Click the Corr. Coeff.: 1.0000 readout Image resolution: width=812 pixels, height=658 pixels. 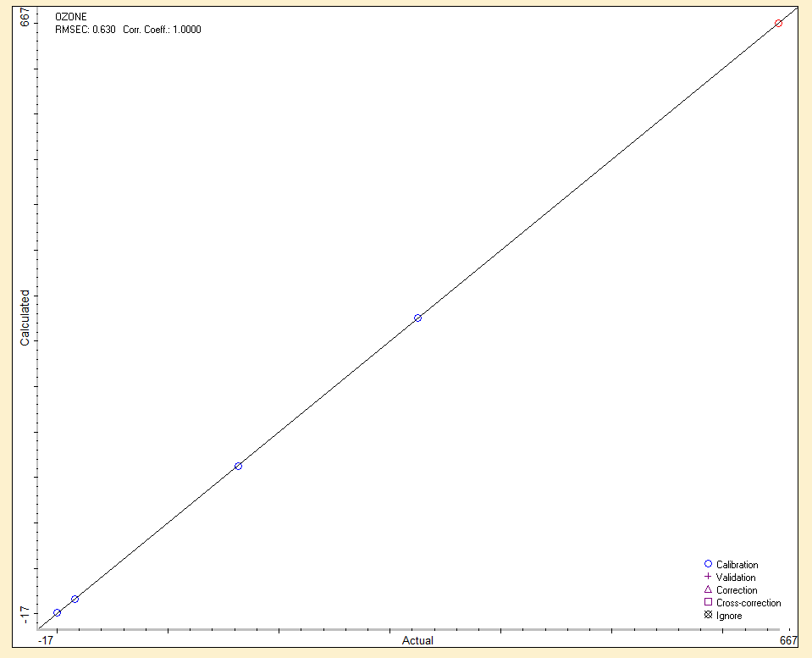coord(162,30)
